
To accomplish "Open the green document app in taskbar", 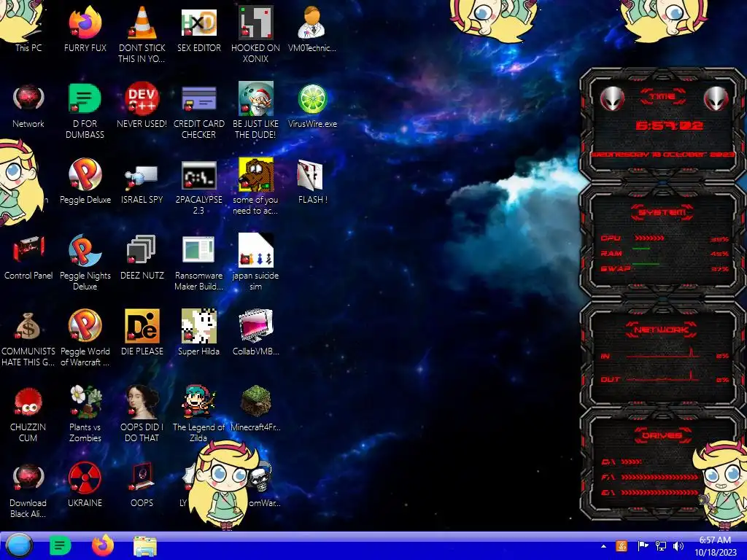I will tap(60, 545).
